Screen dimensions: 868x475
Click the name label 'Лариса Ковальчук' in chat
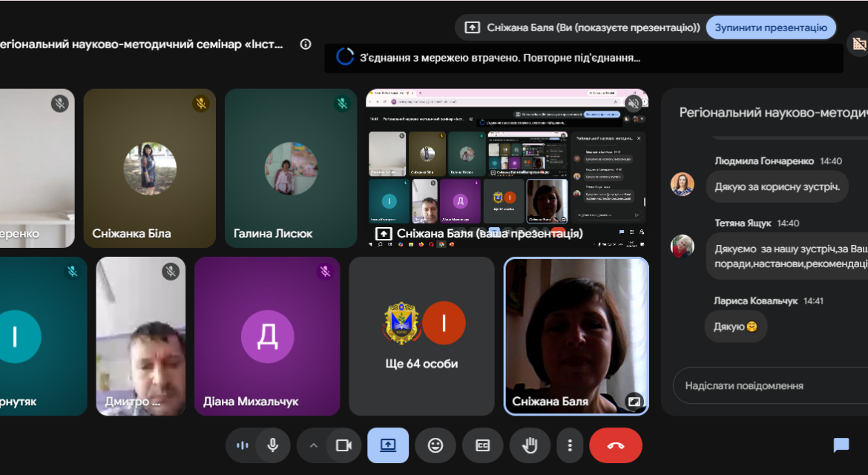755,301
